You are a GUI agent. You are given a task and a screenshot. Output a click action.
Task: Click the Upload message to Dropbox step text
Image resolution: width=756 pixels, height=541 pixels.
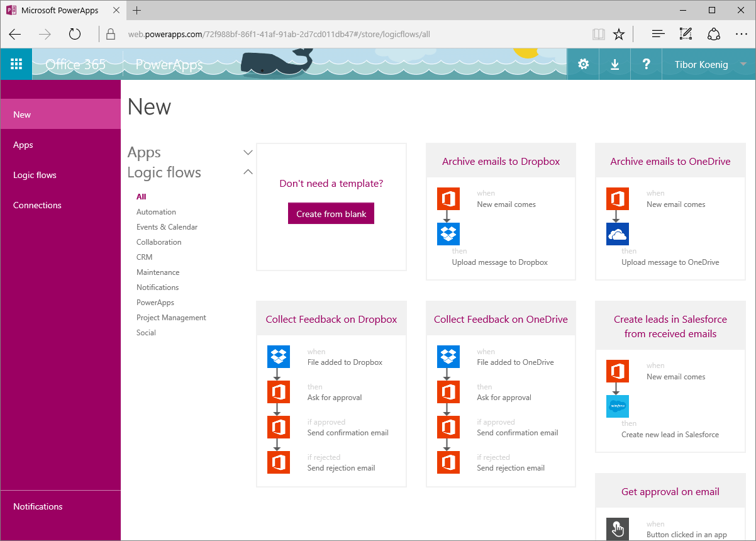500,262
